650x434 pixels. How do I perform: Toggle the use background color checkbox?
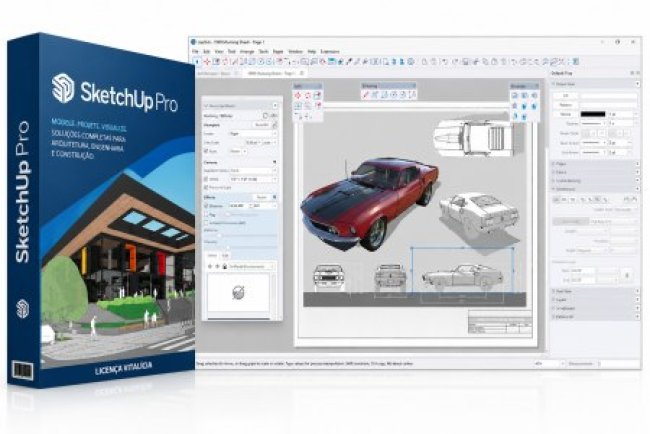(x=206, y=223)
